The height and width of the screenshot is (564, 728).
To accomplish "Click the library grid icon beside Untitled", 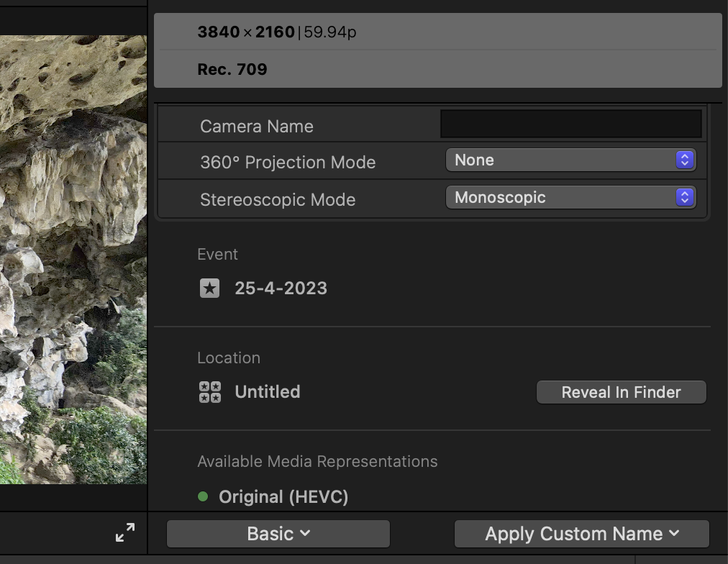I will tap(209, 392).
